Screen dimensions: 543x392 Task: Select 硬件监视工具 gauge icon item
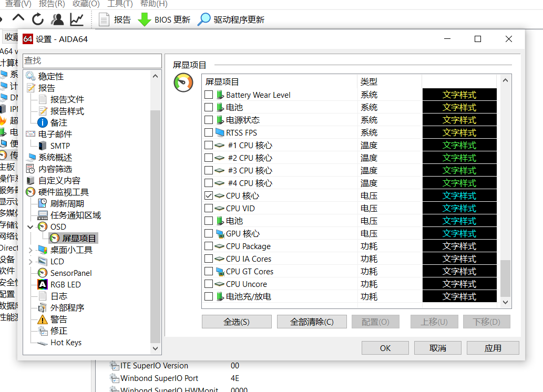30,192
